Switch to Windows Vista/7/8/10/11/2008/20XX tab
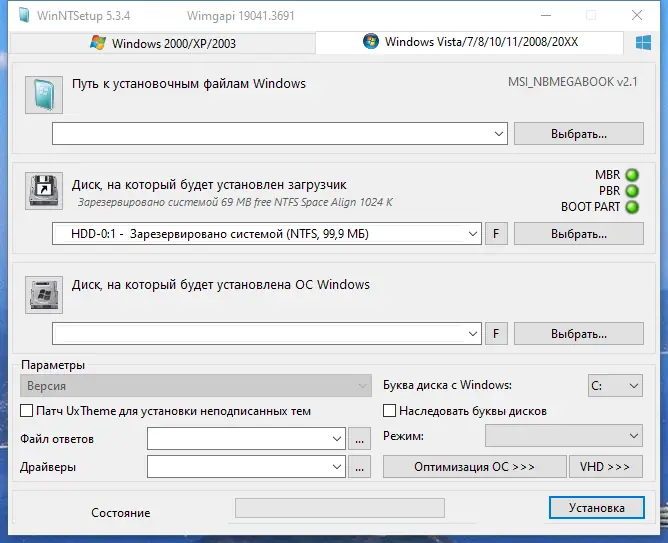The image size is (668, 543). tap(470, 42)
